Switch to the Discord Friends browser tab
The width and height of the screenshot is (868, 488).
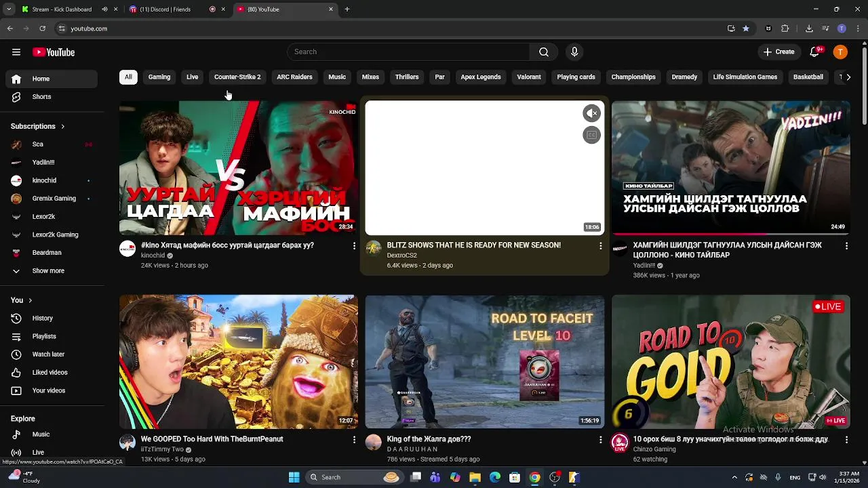(176, 9)
